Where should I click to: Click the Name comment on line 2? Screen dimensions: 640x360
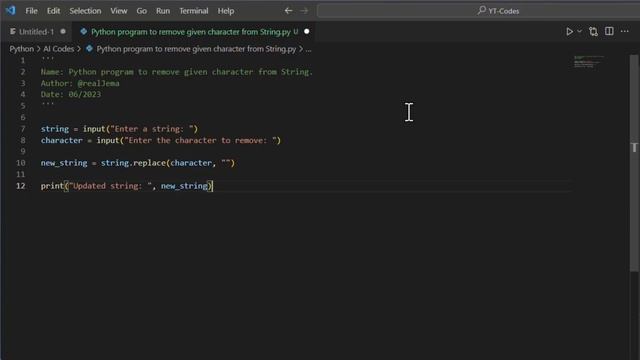point(176,72)
